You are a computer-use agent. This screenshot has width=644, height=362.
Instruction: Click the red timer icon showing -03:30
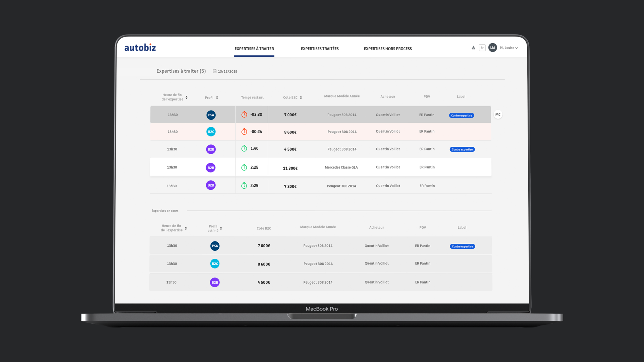point(244,115)
